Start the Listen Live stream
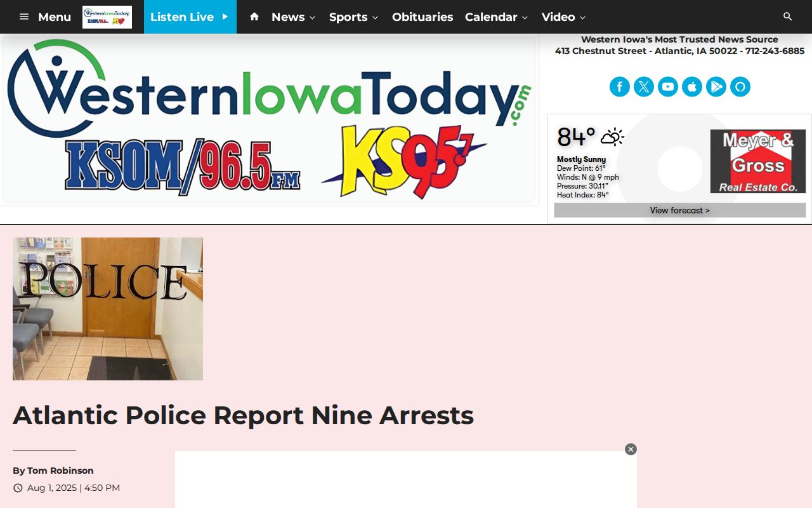 coord(190,17)
